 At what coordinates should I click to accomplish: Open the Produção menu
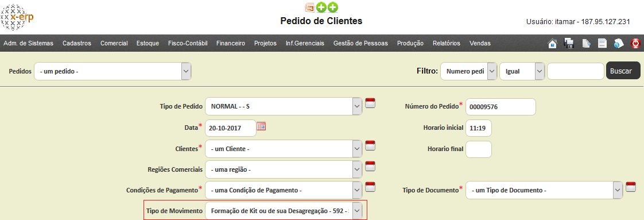(x=410, y=43)
